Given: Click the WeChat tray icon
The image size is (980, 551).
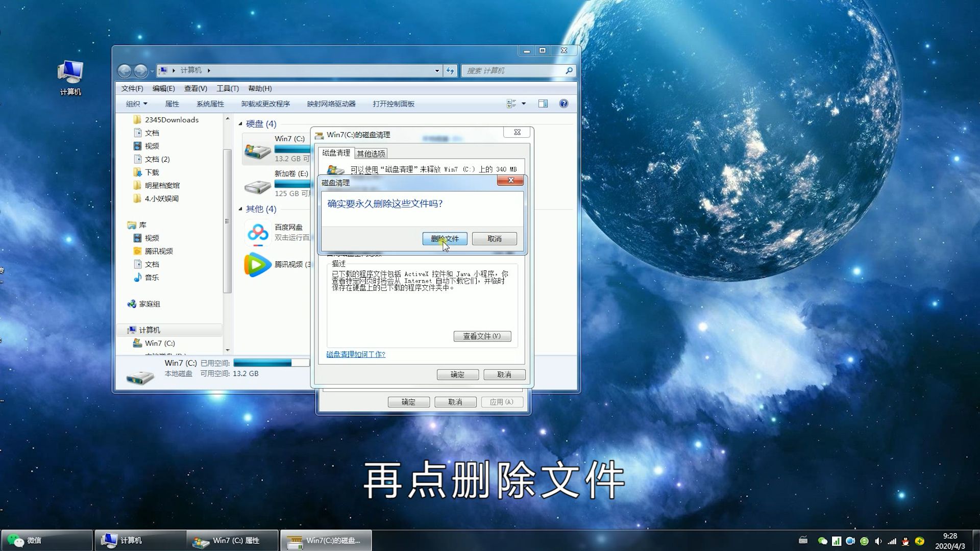Looking at the screenshot, I should (x=822, y=541).
